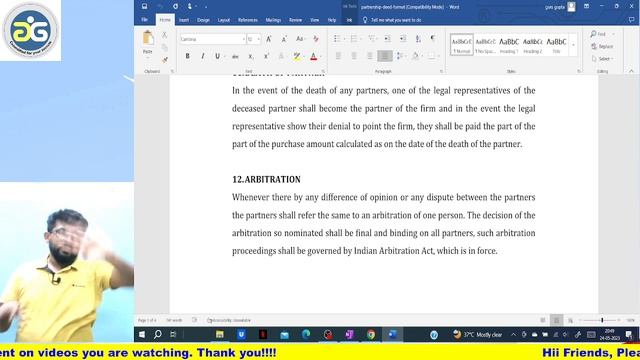Open the Select dropdown in Editing
Screen dimensions: 640x360
click(x=602, y=59)
